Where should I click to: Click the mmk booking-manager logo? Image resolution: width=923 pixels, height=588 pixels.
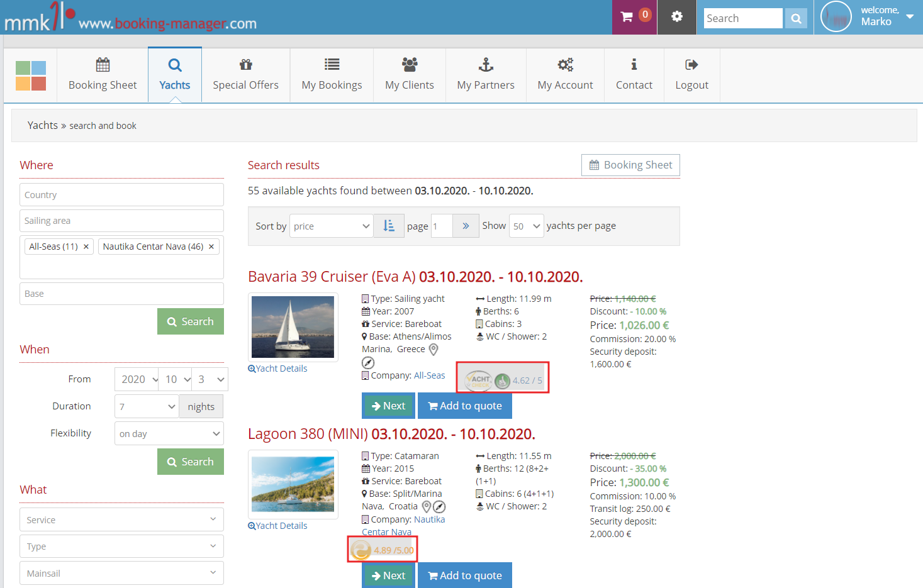(131, 18)
